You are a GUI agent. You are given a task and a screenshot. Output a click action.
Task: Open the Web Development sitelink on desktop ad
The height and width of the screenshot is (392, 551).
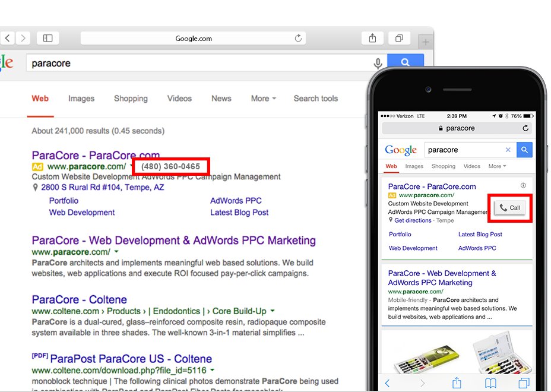82,213
